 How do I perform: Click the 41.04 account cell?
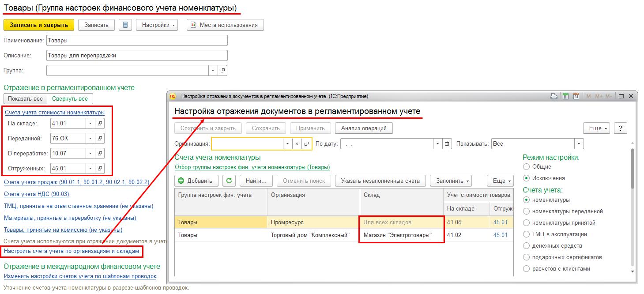point(466,222)
